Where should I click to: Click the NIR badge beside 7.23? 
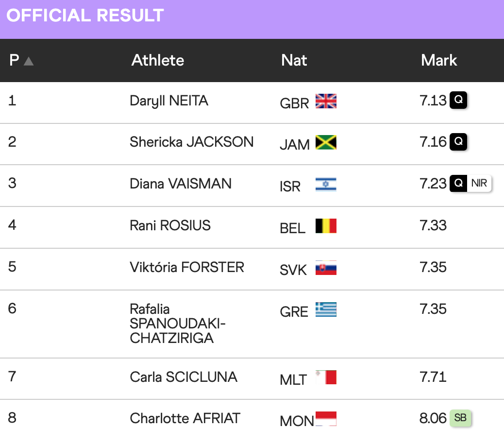479,184
